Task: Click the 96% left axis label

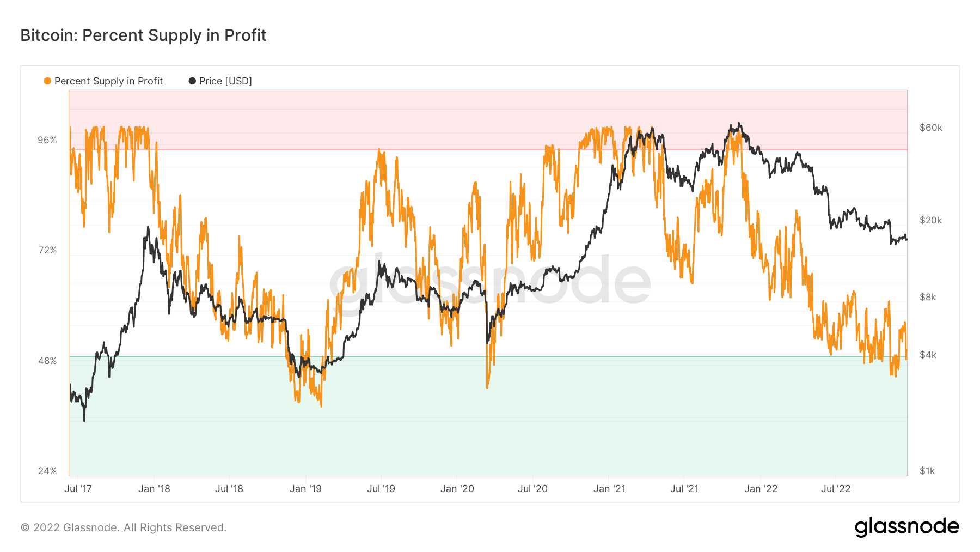Action: coord(47,141)
